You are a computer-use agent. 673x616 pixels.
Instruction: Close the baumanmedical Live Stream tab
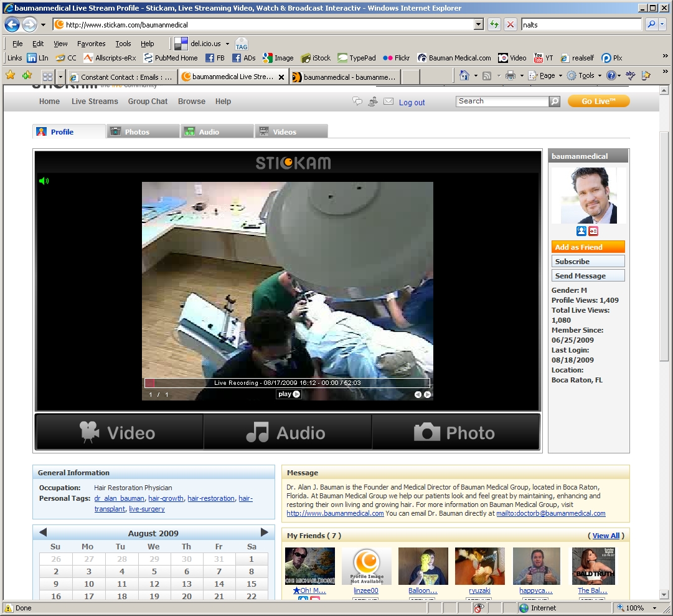(x=281, y=77)
